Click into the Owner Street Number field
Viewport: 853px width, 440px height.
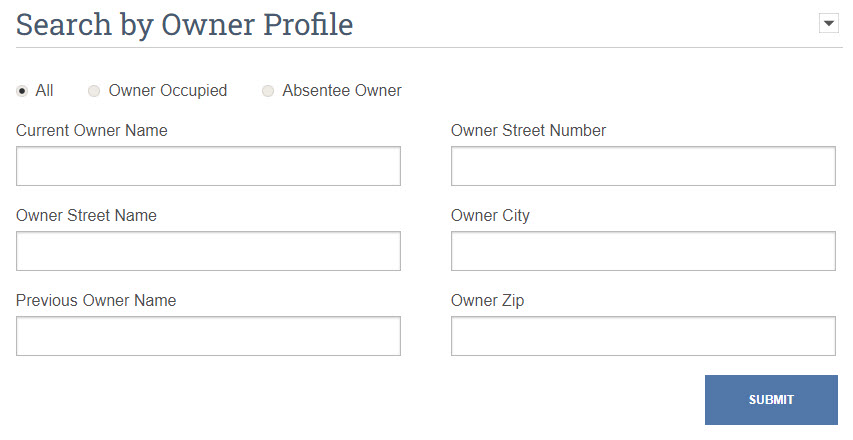click(x=643, y=166)
